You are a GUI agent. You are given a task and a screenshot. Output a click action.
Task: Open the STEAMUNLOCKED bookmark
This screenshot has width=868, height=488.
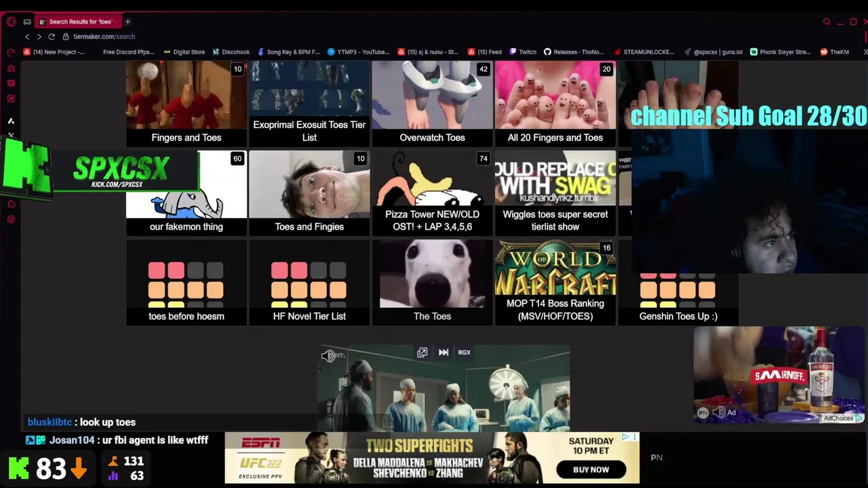(644, 52)
